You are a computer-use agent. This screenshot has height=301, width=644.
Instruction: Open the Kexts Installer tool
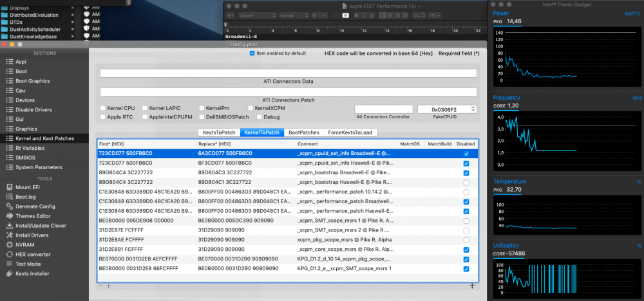32,273
